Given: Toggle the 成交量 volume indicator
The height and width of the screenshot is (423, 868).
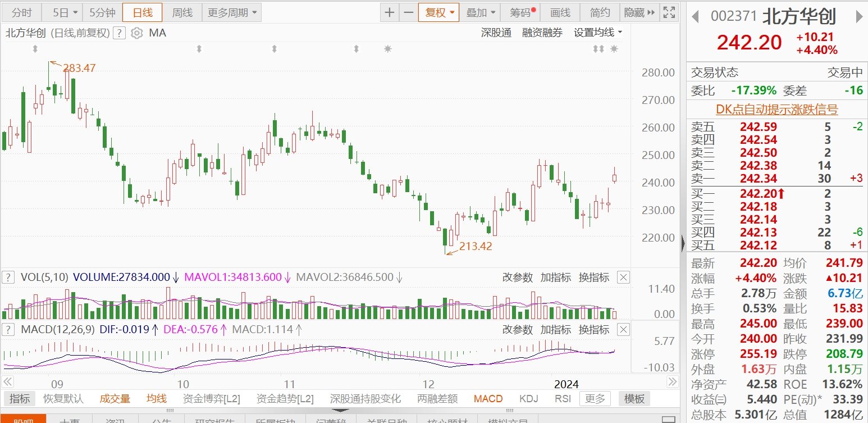Looking at the screenshot, I should click(x=115, y=399).
